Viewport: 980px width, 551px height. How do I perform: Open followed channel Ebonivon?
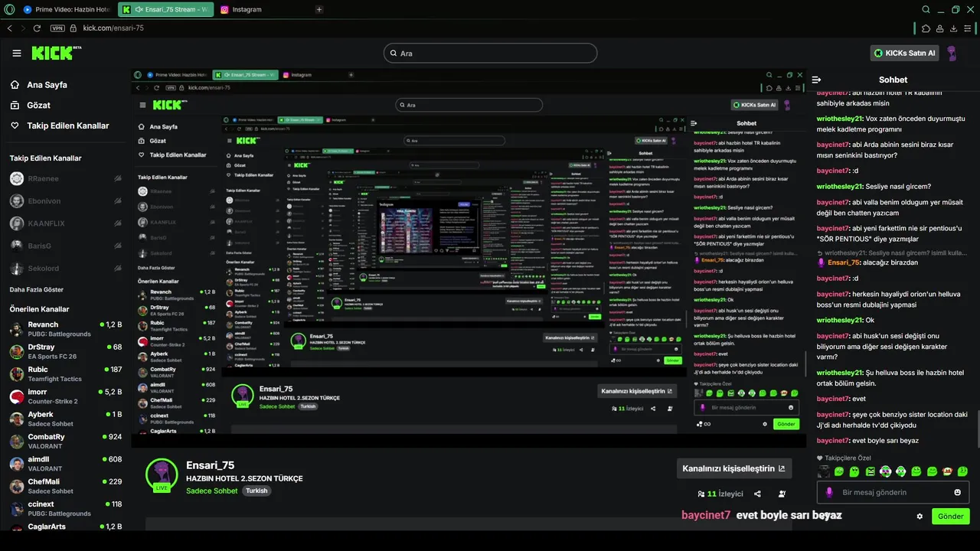click(64, 201)
